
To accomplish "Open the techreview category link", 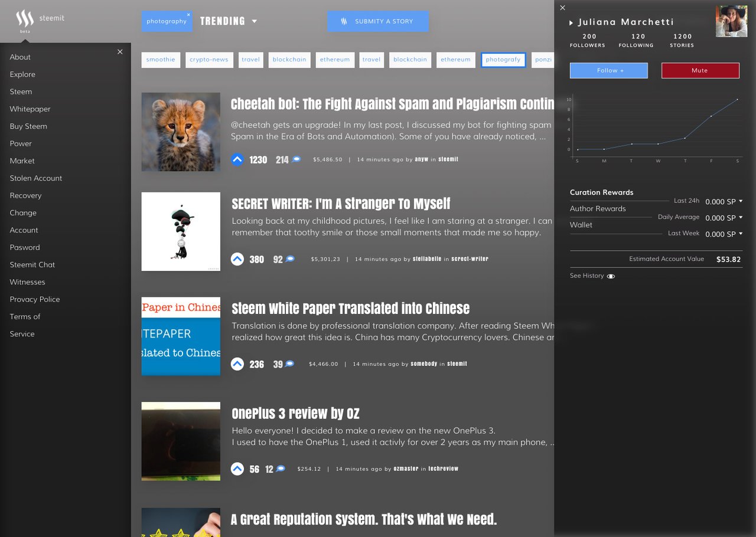I will (x=444, y=469).
